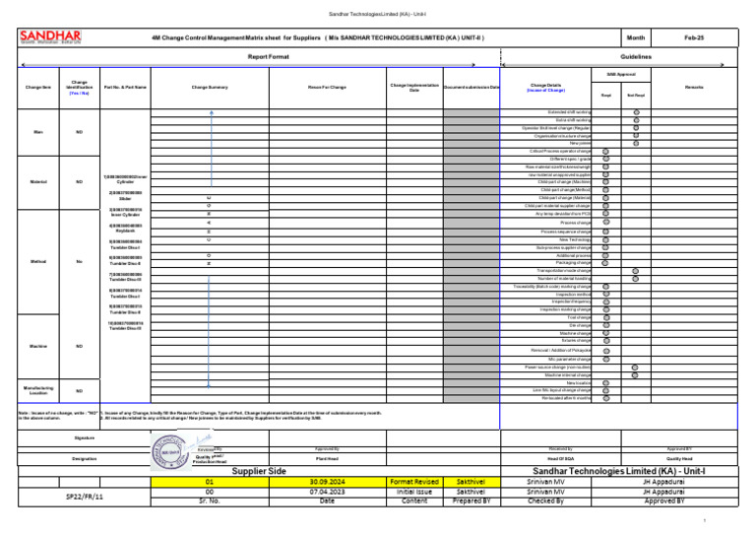Click the '30.09.2024' date cell
Image resolution: width=756 pixels, height=535 pixels.
click(x=328, y=482)
